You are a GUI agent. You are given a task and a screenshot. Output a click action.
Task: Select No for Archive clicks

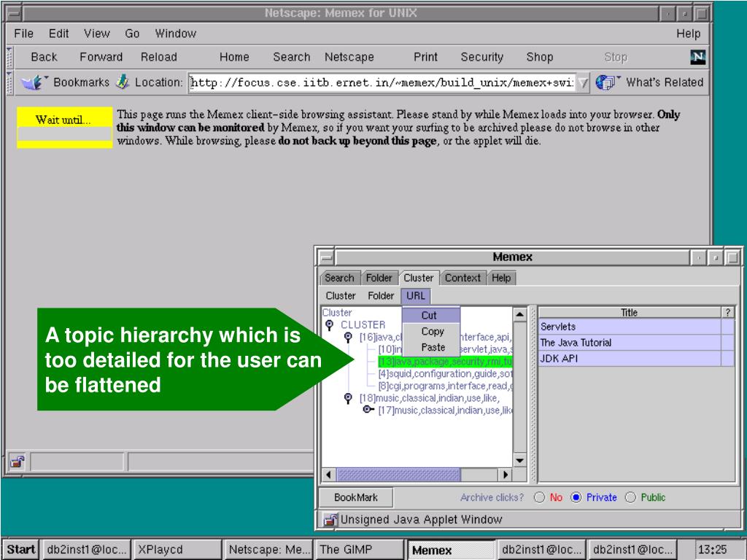[x=539, y=497]
